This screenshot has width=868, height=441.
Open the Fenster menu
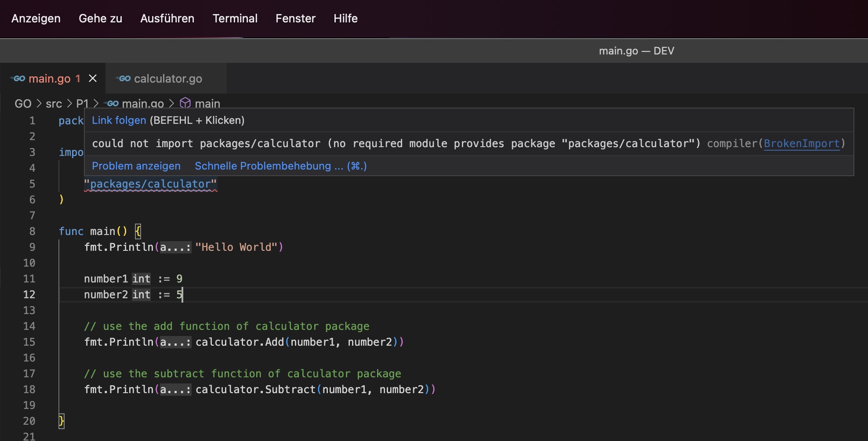tap(295, 18)
